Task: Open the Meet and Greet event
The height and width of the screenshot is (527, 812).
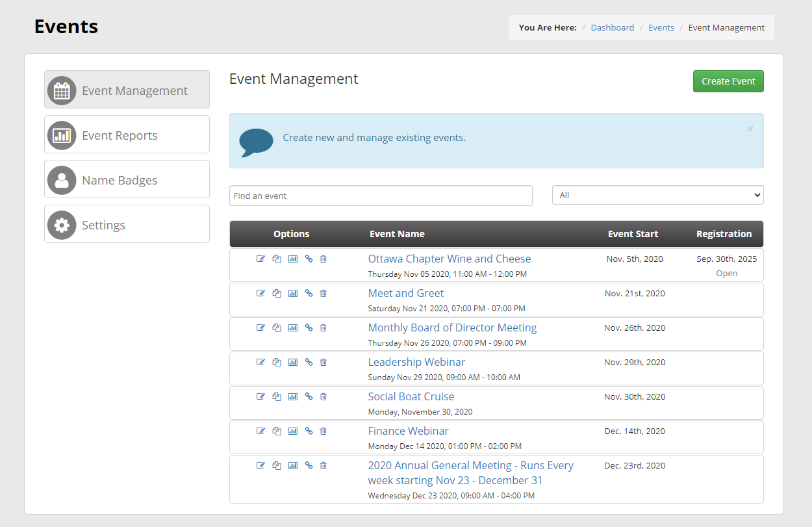Action: coord(406,293)
